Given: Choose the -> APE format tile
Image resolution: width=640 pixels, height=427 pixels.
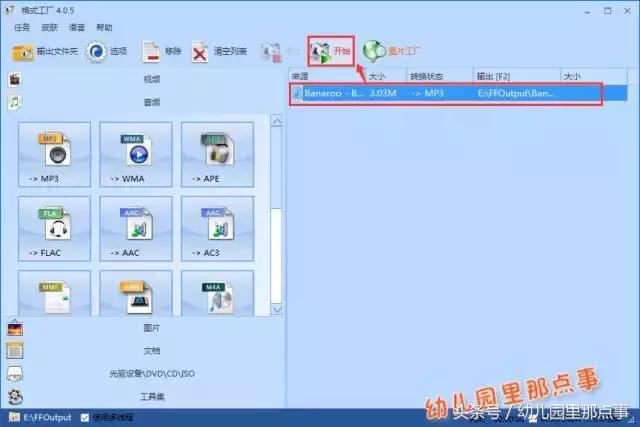Looking at the screenshot, I should (218, 154).
